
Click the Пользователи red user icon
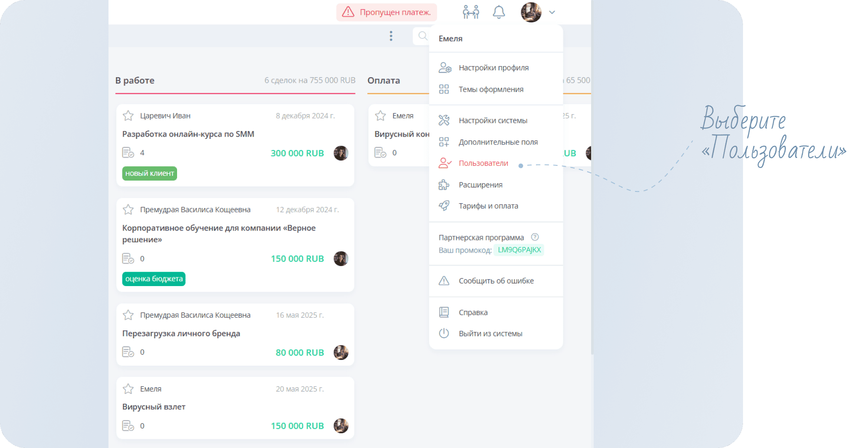444,163
